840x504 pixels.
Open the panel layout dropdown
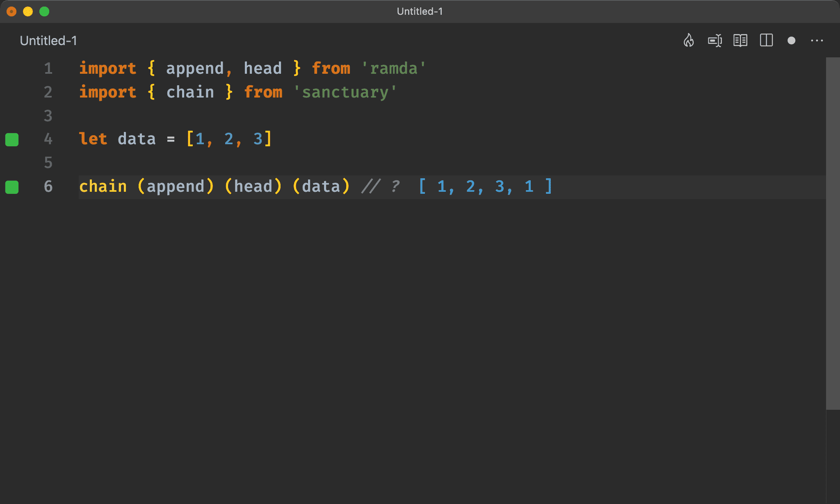767,40
